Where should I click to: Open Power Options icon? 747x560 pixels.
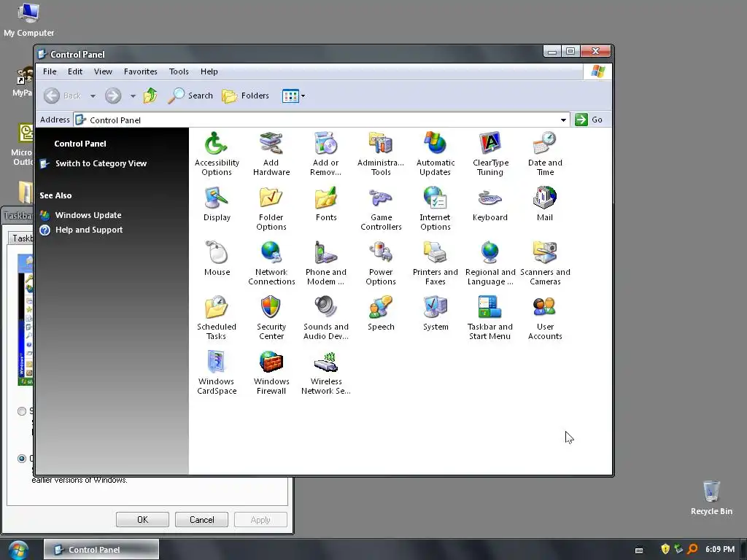(381, 262)
